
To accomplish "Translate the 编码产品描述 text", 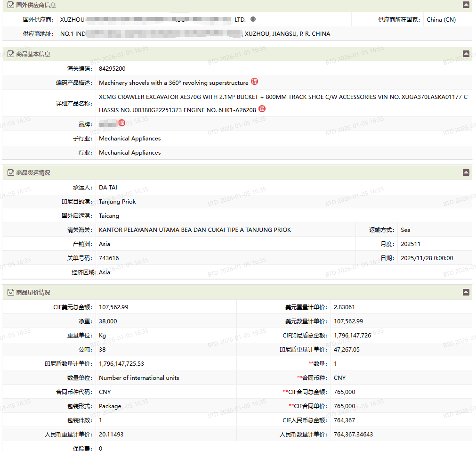I will [254, 82].
